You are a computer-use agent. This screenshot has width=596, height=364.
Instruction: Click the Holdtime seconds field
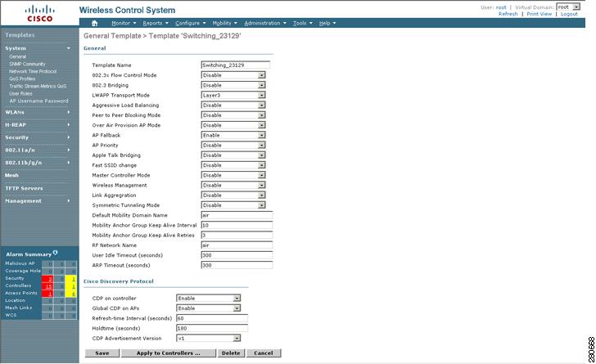pyautogui.click(x=212, y=328)
